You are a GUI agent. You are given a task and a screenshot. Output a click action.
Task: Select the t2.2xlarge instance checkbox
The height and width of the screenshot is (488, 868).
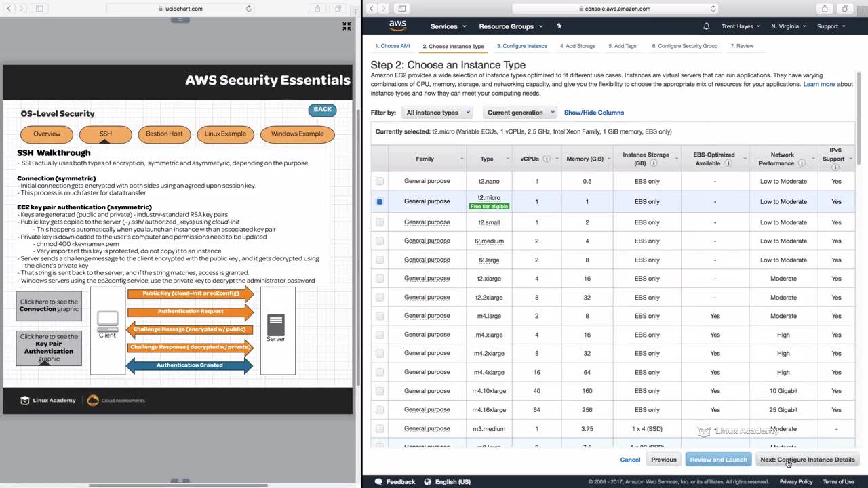coord(380,297)
